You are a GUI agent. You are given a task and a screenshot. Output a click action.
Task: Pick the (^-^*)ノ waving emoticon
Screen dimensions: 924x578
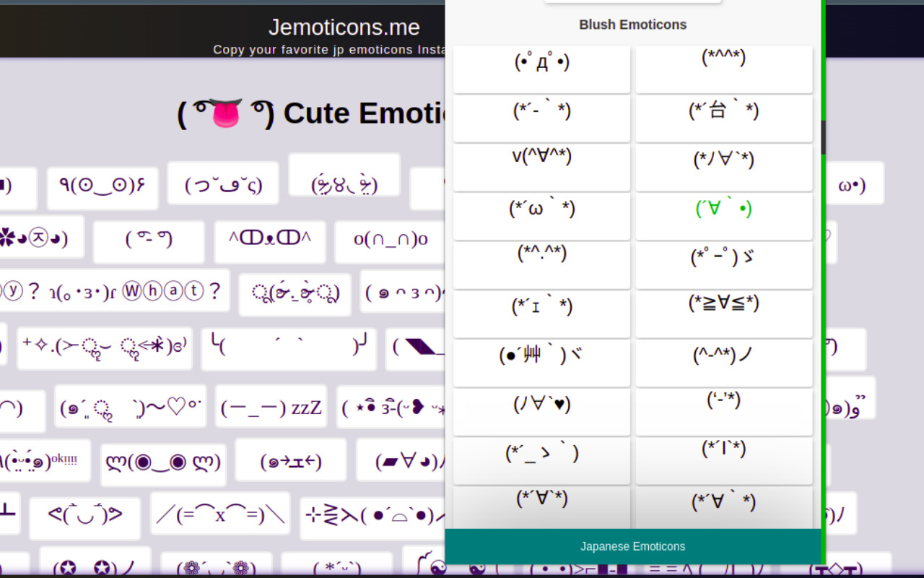click(724, 363)
